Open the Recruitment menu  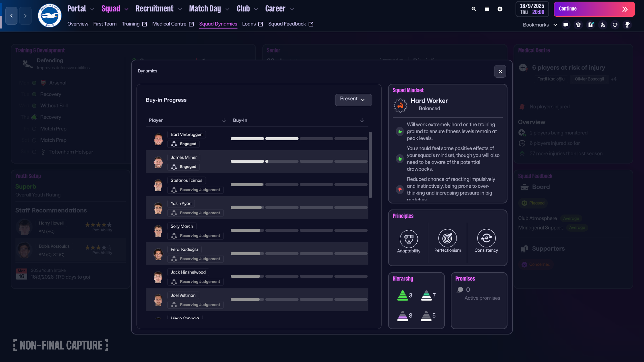click(154, 9)
